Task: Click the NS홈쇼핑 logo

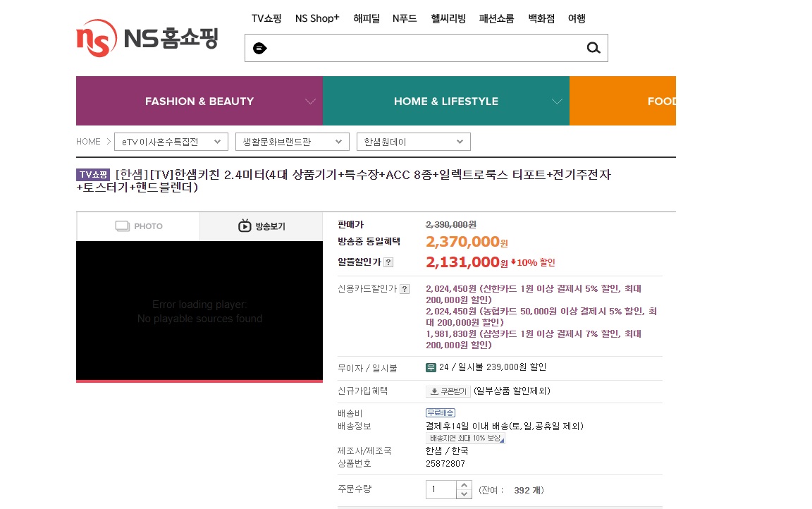Action: [x=147, y=38]
